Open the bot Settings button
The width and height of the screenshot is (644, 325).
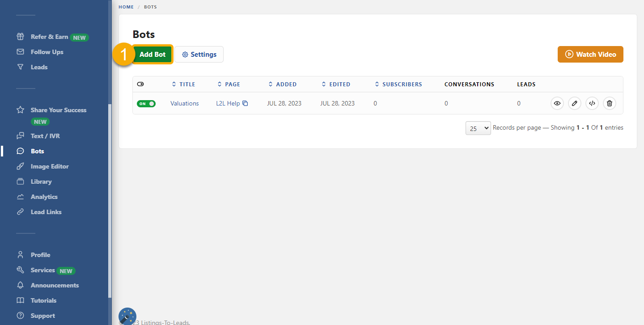[199, 55]
